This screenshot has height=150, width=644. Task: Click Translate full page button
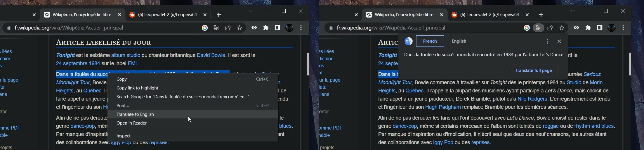533,70
